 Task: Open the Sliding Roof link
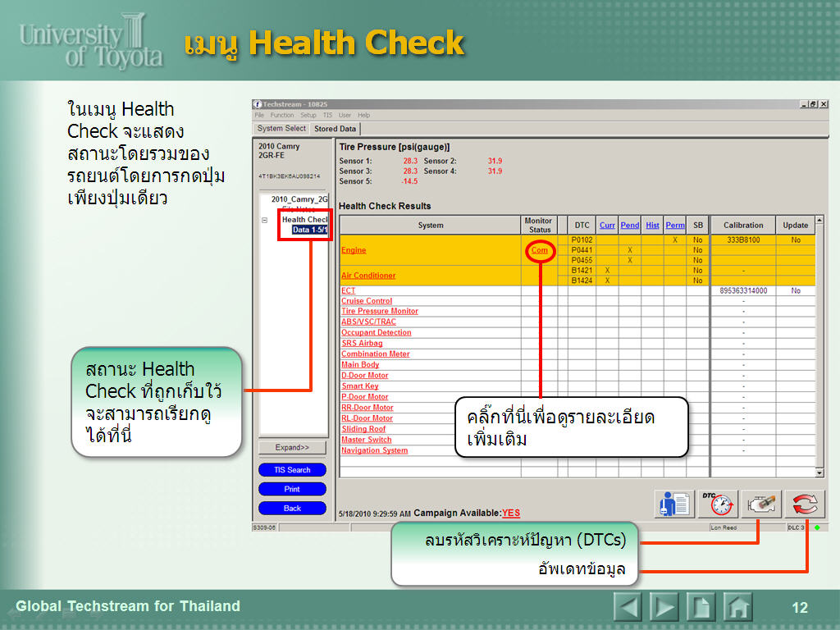tap(363, 429)
